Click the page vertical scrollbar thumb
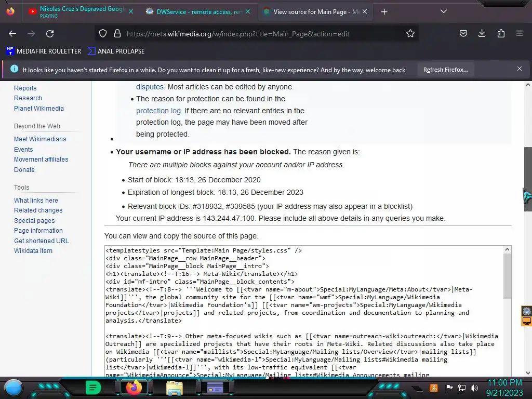Image resolution: width=532 pixels, height=399 pixels. point(528,179)
